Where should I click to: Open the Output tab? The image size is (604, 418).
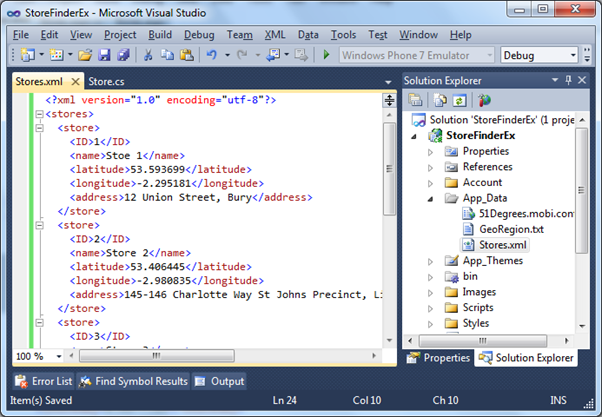coord(220,381)
